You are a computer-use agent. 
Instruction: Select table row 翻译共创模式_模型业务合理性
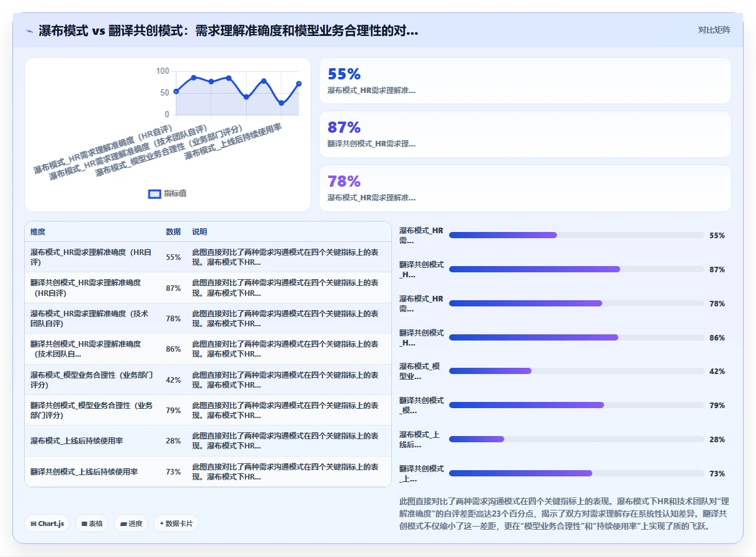(208, 410)
